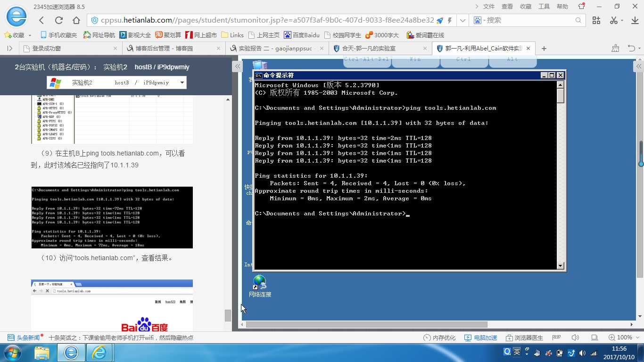This screenshot has width=644, height=362.
Task: Click the Baidu search engine selector
Action: point(479,20)
